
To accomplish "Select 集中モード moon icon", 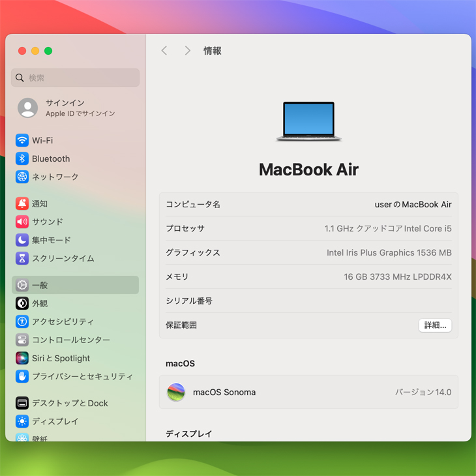I will 22,240.
